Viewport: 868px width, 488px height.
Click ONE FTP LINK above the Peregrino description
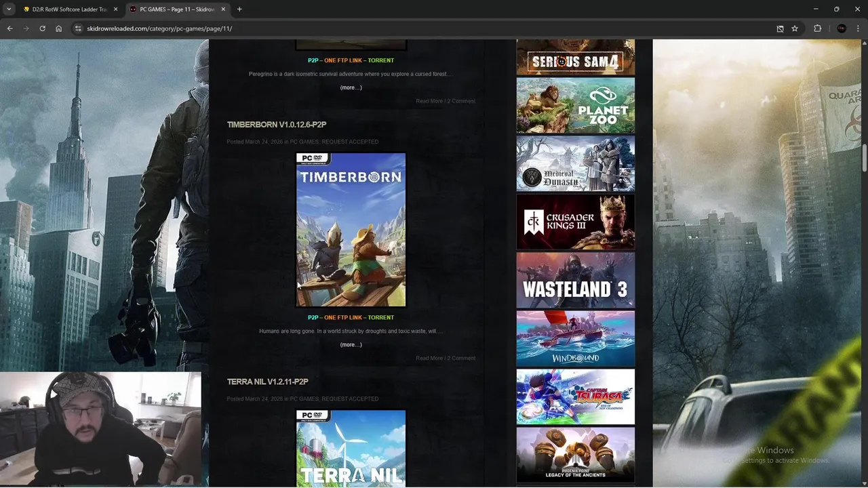pyautogui.click(x=343, y=60)
